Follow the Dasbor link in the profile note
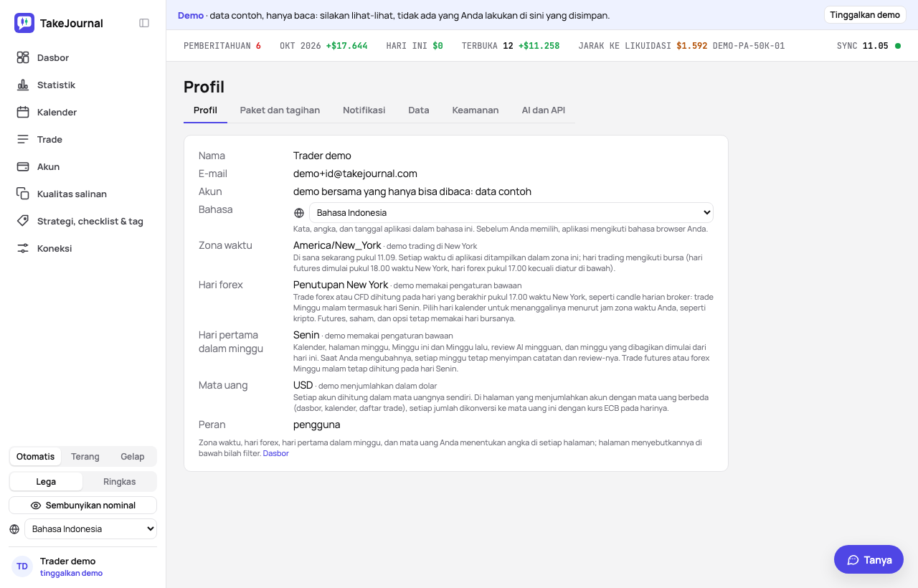Image resolution: width=918 pixels, height=588 pixels. tap(276, 453)
